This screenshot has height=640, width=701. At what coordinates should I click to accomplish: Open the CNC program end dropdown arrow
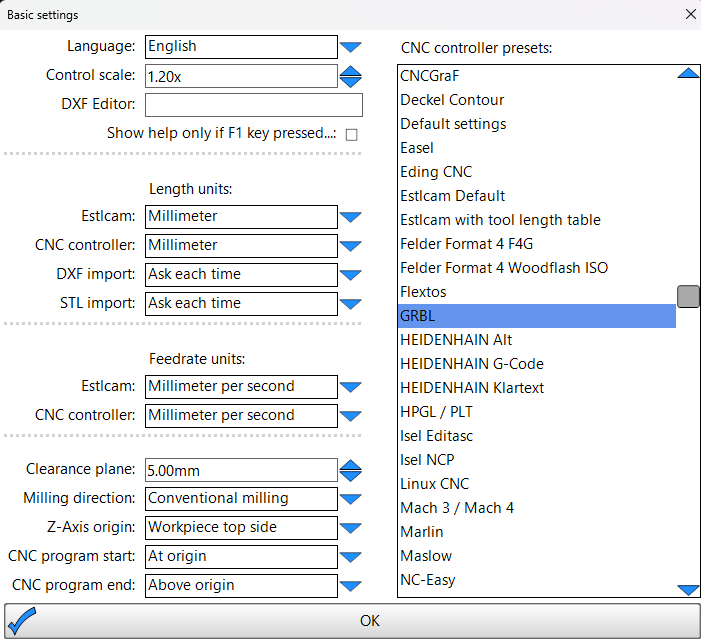coord(350,586)
